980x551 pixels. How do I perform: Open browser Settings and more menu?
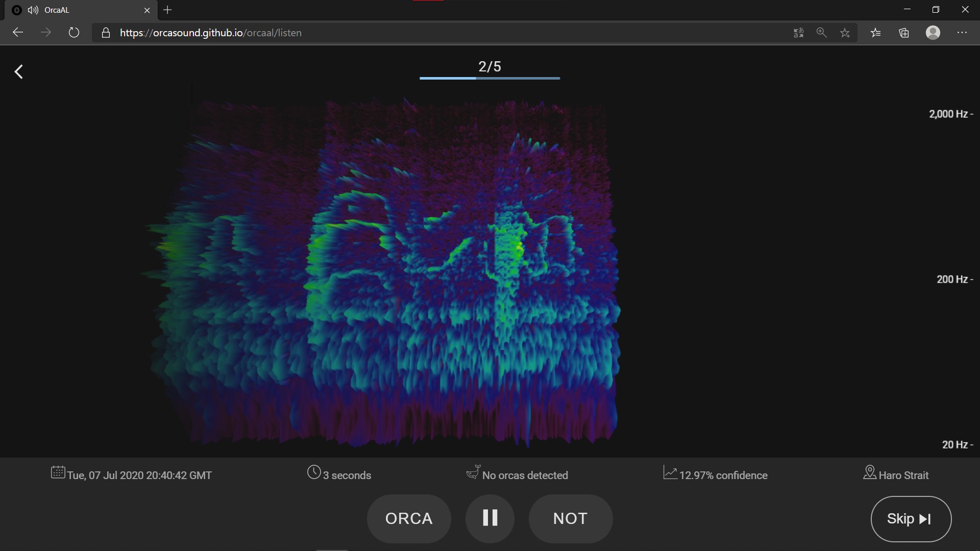pos(962,33)
